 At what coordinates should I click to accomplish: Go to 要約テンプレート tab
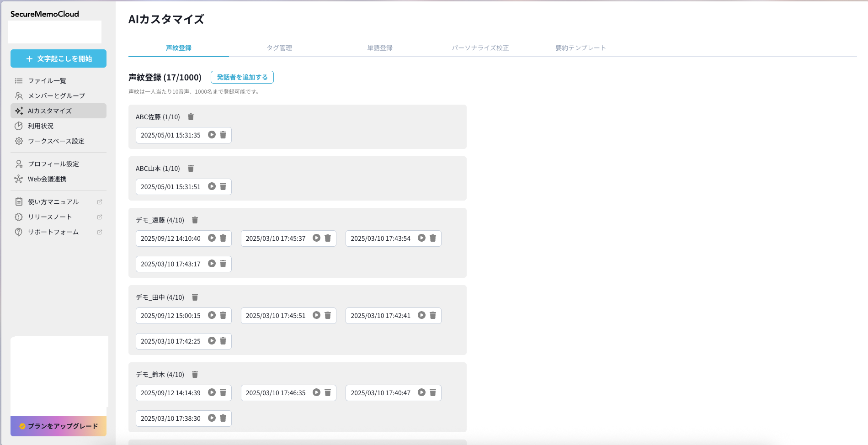click(580, 48)
